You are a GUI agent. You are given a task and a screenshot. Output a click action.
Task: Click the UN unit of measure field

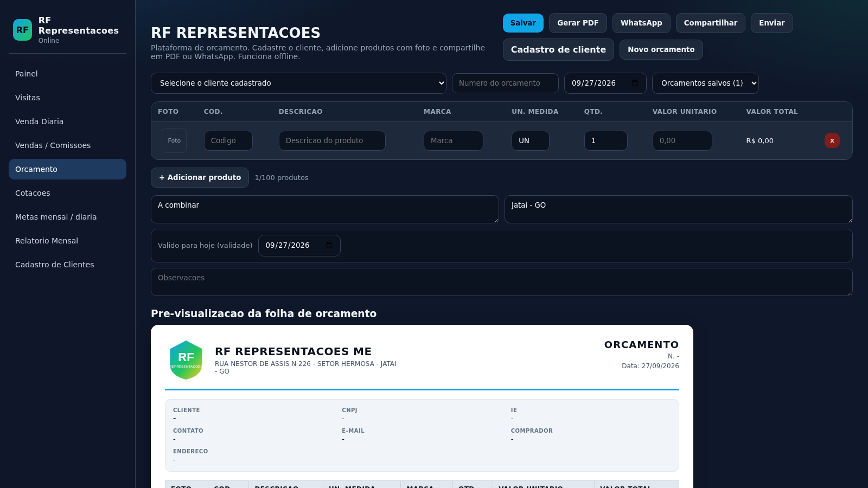(x=531, y=140)
